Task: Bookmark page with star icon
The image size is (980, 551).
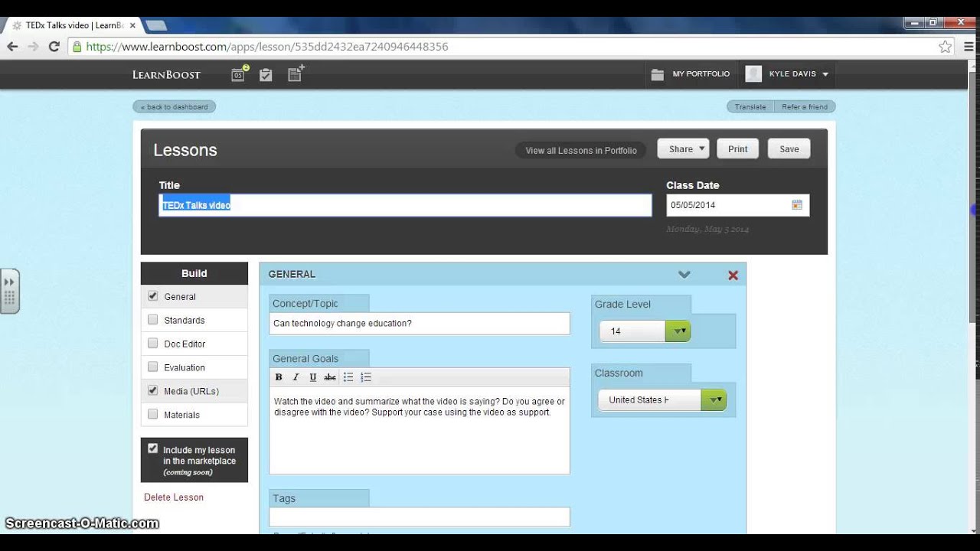Action: tap(946, 47)
